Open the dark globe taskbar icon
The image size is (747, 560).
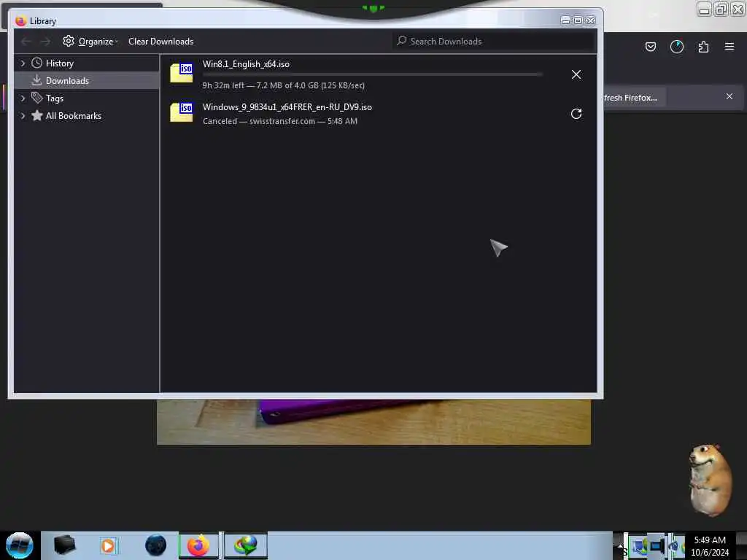coord(155,545)
